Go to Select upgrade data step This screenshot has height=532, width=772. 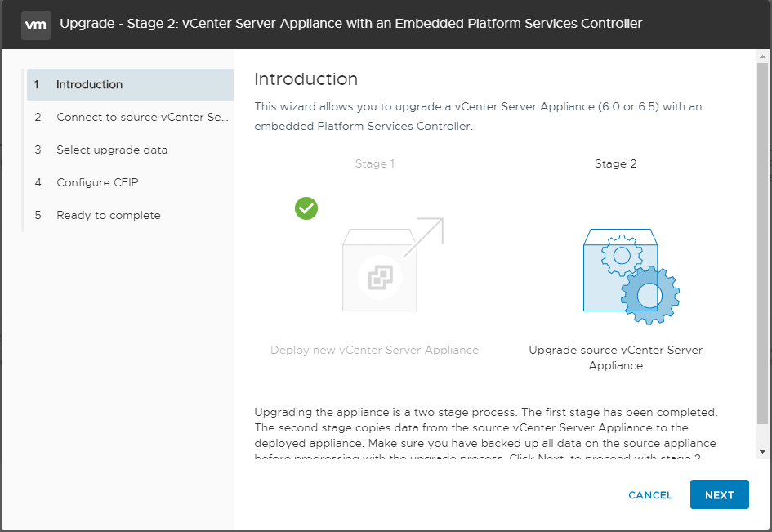130,150
